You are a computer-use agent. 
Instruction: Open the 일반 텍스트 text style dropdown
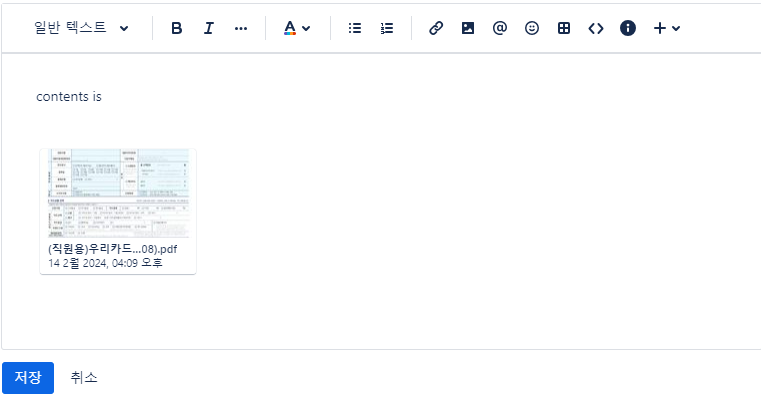click(x=81, y=28)
